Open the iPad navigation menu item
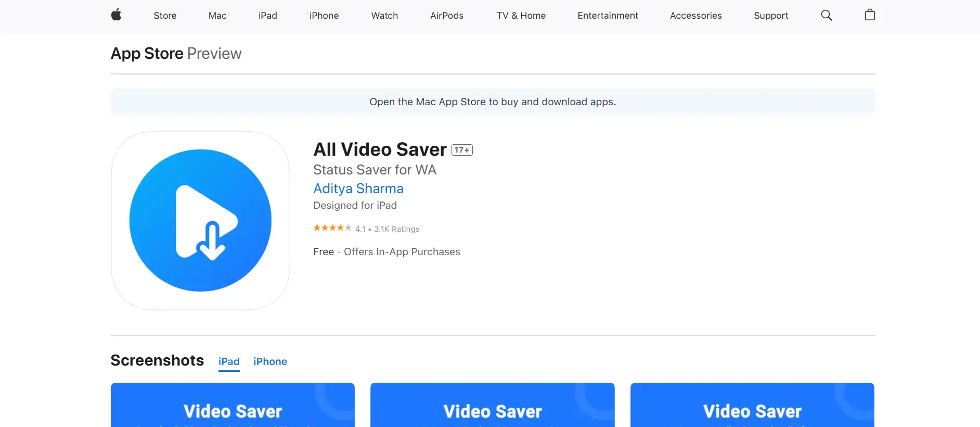 (x=268, y=16)
